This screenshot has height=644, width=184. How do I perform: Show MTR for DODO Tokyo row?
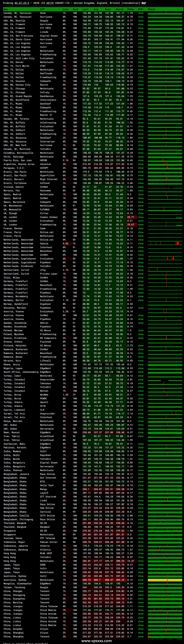(141, 565)
